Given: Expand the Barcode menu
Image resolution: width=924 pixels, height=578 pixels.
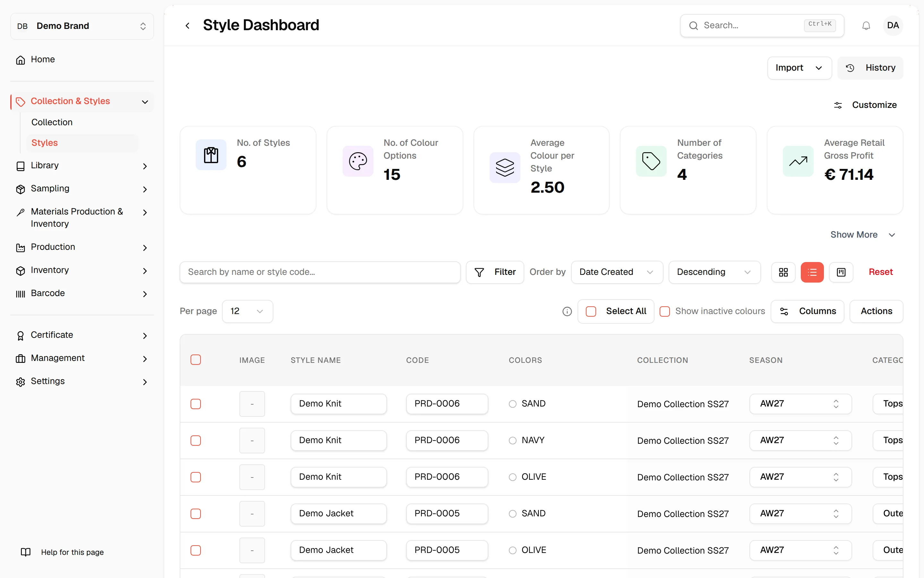Looking at the screenshot, I should click(82, 293).
